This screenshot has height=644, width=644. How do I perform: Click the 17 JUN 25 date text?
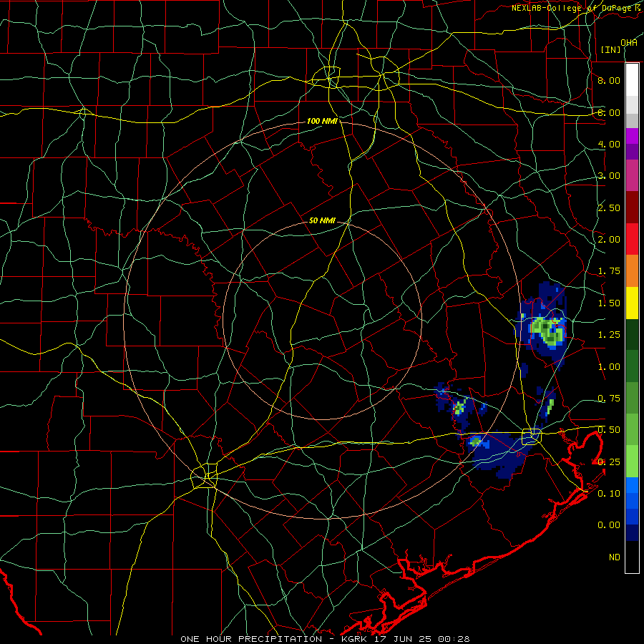click(x=404, y=639)
